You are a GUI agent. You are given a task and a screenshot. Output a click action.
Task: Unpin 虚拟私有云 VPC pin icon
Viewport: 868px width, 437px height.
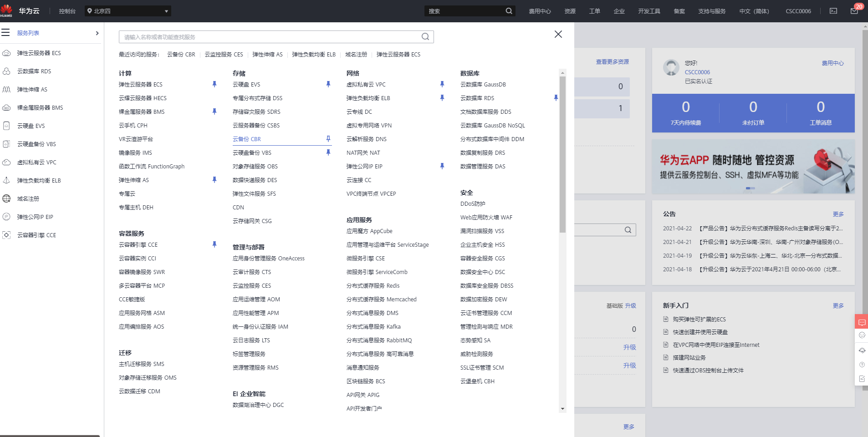(442, 84)
